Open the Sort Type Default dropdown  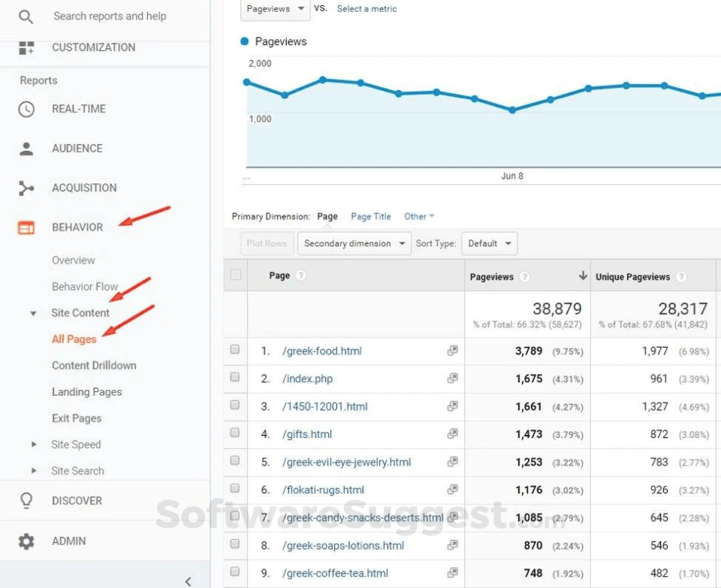tap(489, 243)
